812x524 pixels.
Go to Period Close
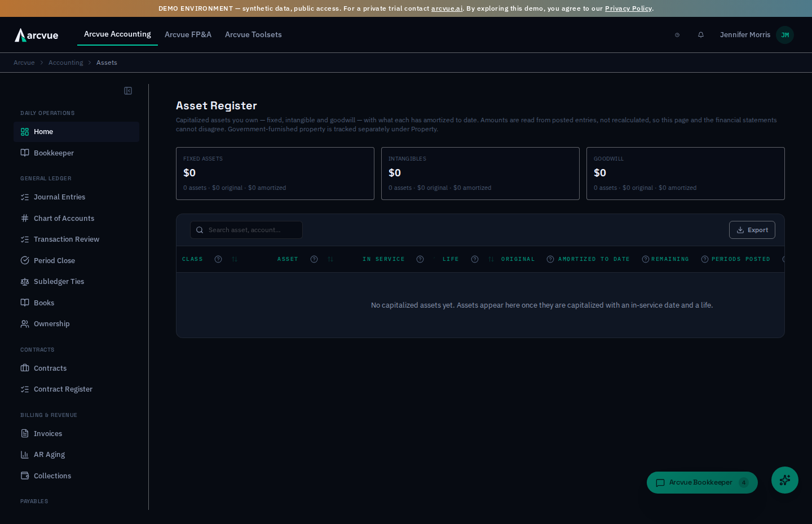[76, 261]
